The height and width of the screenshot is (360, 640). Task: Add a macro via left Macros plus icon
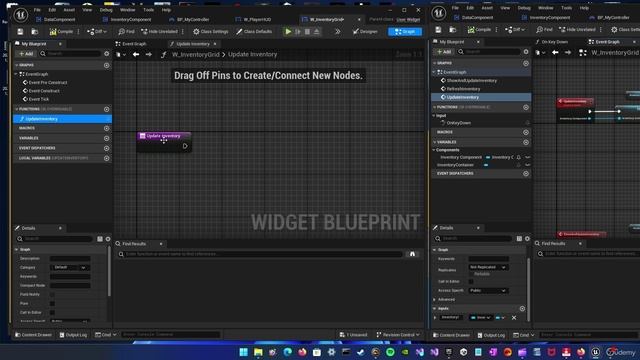[107, 128]
